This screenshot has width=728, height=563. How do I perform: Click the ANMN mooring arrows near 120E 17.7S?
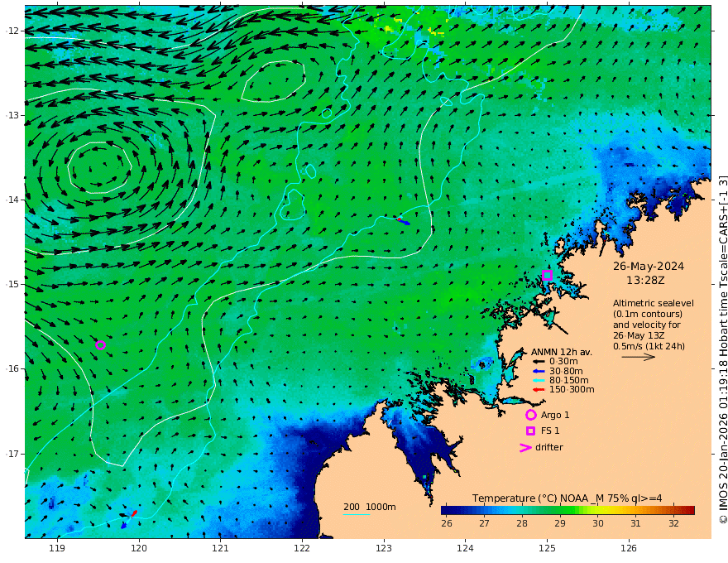[127, 518]
